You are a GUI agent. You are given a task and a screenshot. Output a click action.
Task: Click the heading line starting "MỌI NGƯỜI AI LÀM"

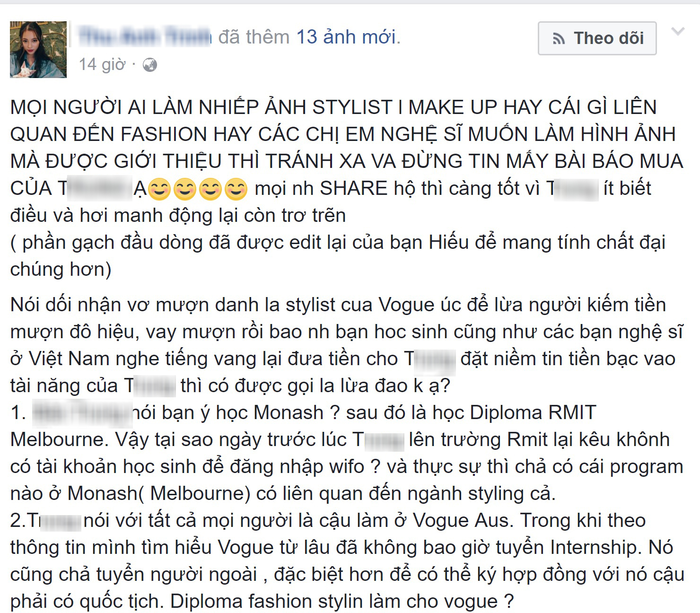pos(333,107)
